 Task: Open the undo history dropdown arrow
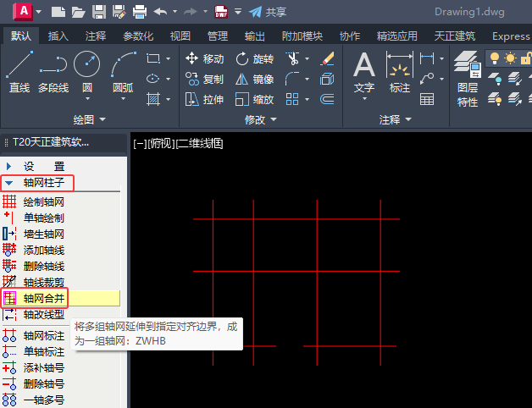click(x=175, y=12)
